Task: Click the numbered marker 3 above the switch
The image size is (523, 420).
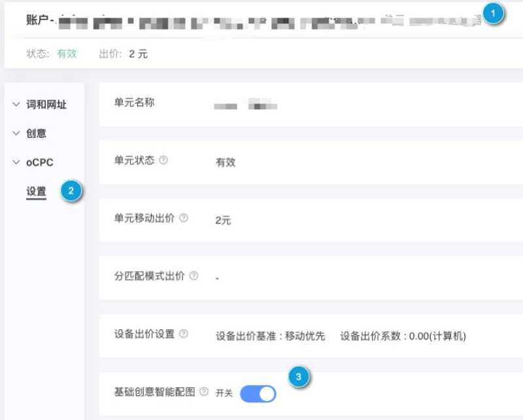Action: pos(299,376)
